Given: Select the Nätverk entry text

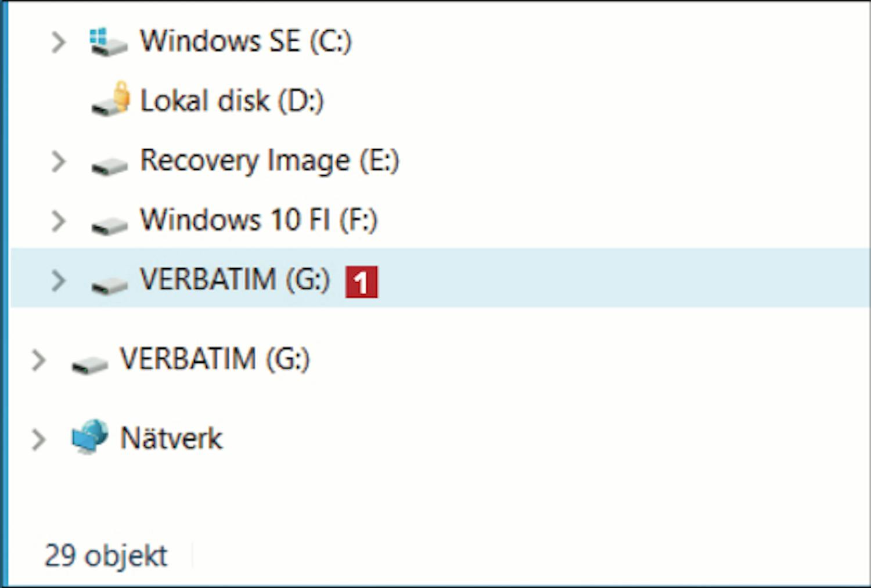Looking at the screenshot, I should pyautogui.click(x=171, y=438).
